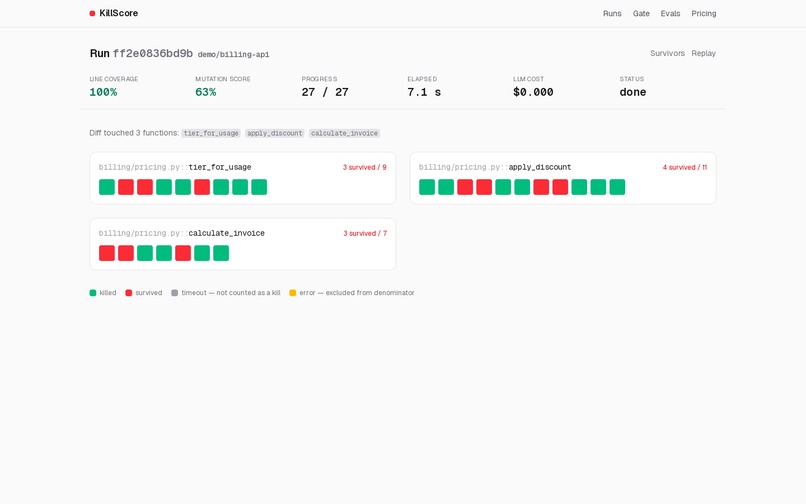Click the '3 survived / 7' count

point(365,233)
